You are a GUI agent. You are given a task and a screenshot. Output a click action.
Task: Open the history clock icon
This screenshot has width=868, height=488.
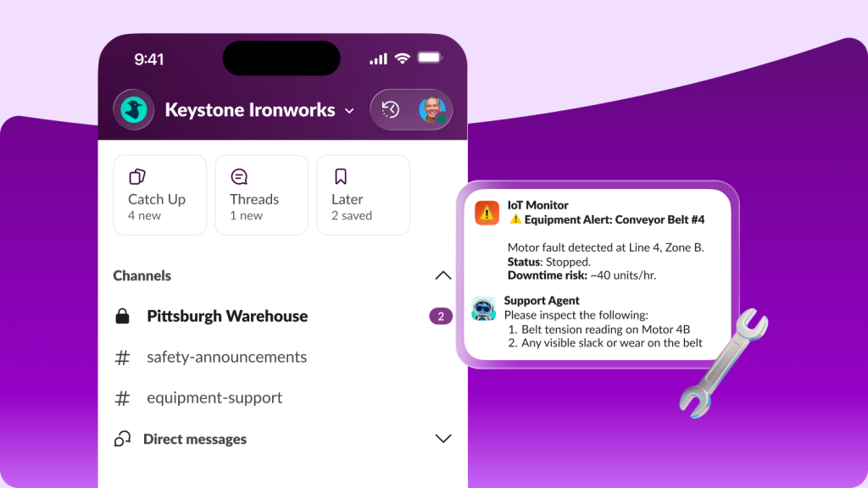390,109
